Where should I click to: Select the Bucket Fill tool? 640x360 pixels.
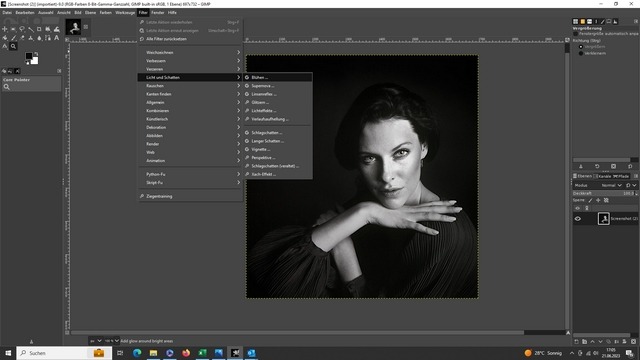(4, 38)
